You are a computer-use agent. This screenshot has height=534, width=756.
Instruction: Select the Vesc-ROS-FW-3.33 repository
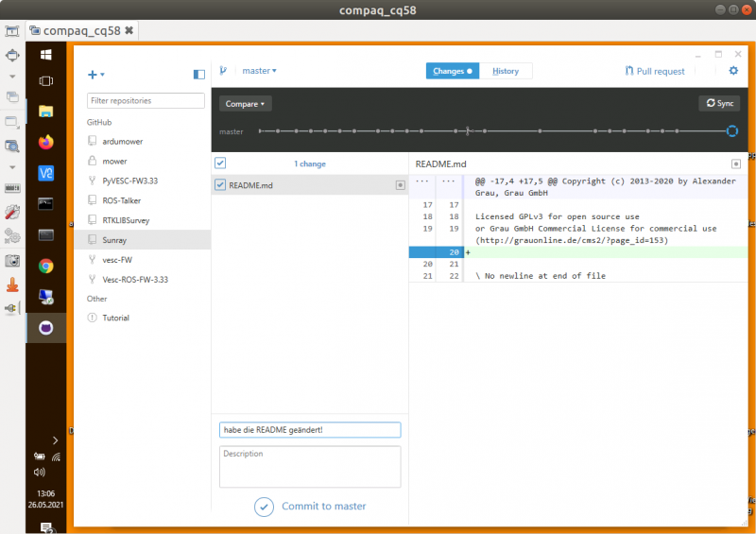click(143, 280)
